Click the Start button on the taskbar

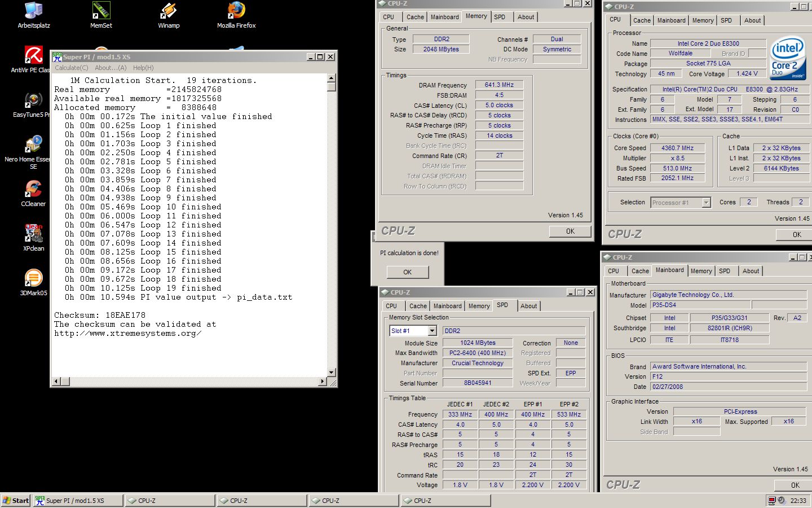pyautogui.click(x=16, y=501)
